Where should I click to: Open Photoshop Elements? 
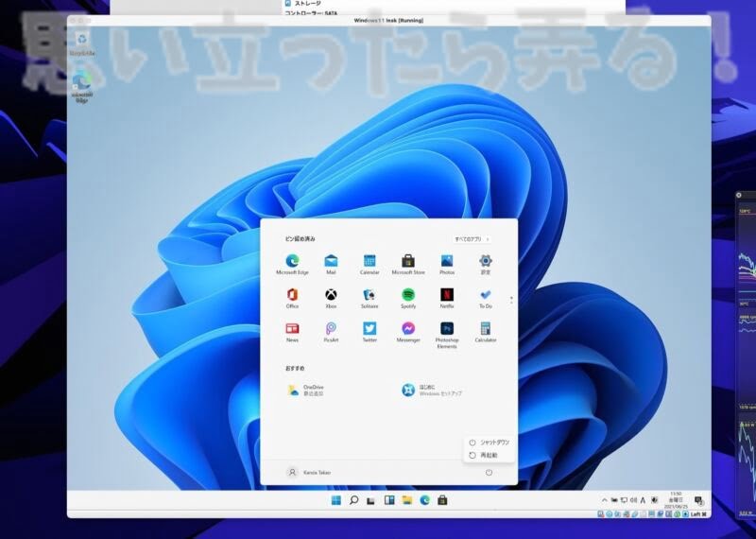pos(446,335)
